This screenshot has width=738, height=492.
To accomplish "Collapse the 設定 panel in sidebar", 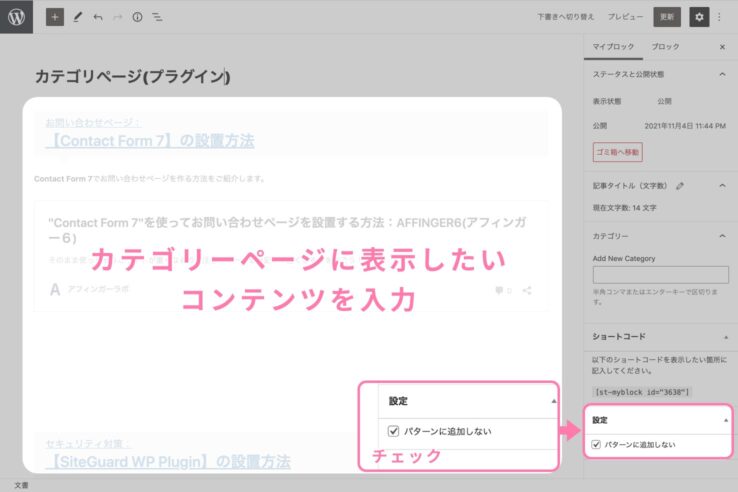I will click(x=726, y=420).
